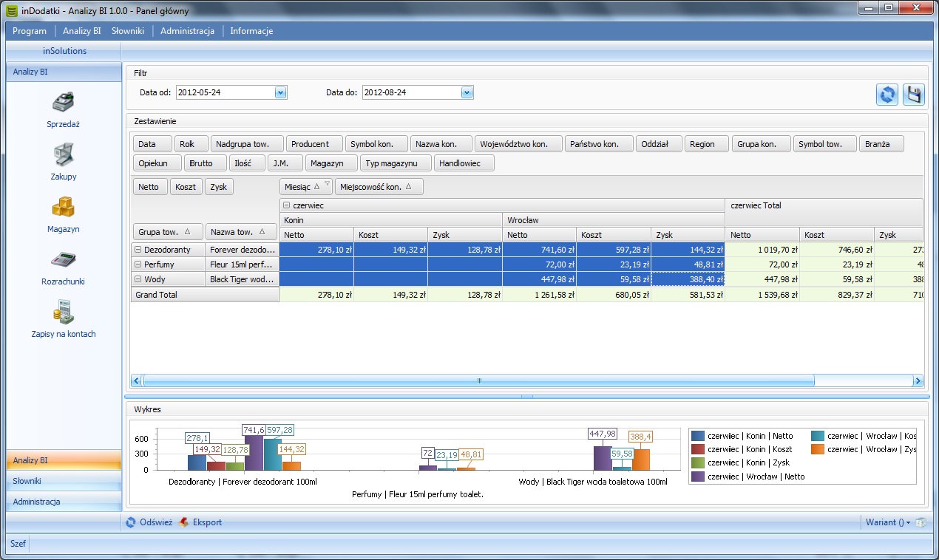Click the Data field button
The image size is (939, 560).
tap(152, 144)
